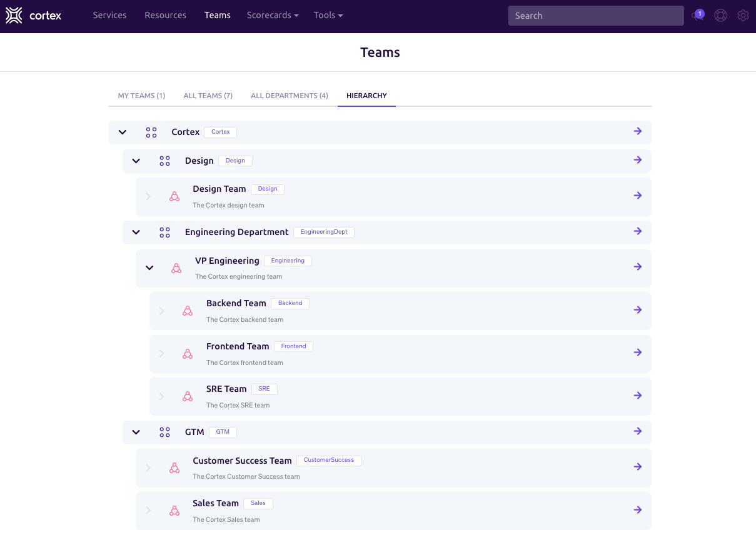Click the Sales tag badge

click(x=258, y=503)
